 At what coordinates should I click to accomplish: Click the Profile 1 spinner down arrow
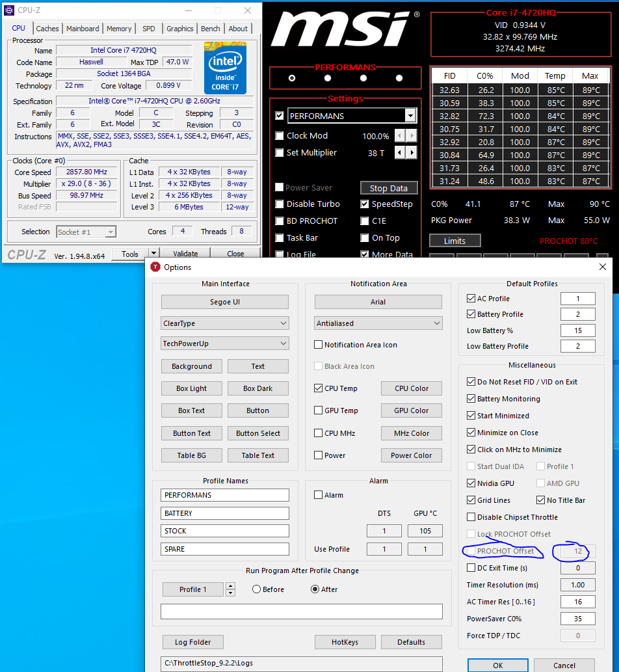coord(230,593)
